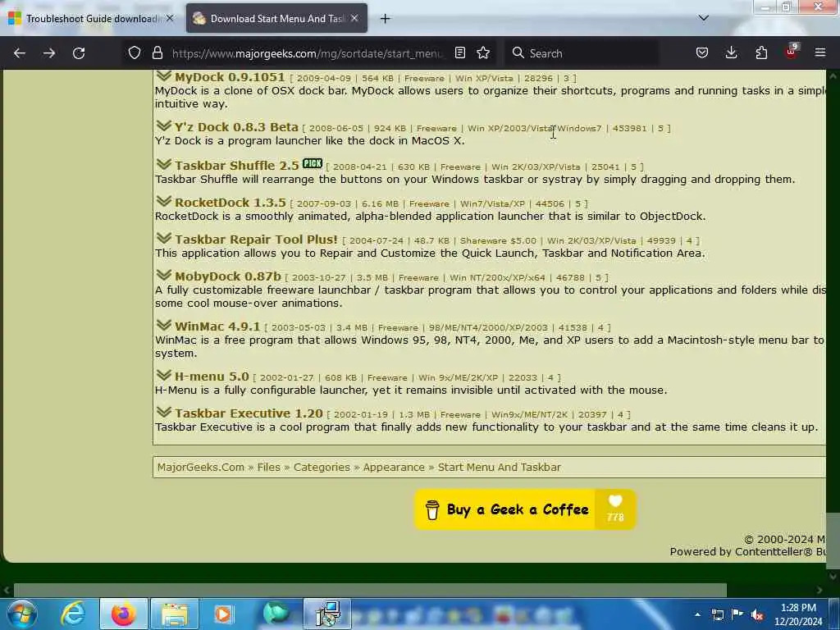The width and height of the screenshot is (840, 630).
Task: Launch Internet Explorer from taskbar
Action: (72, 614)
